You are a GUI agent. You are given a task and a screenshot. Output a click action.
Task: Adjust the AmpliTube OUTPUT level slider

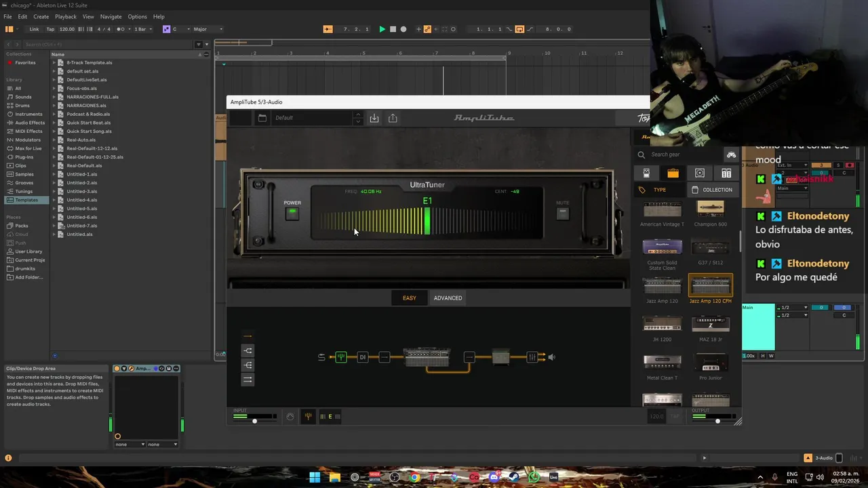pos(717,421)
